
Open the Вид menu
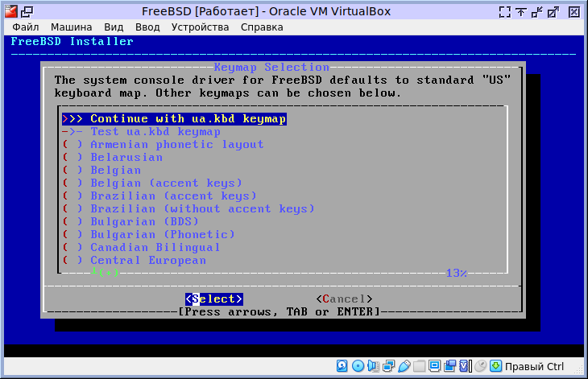[114, 27]
